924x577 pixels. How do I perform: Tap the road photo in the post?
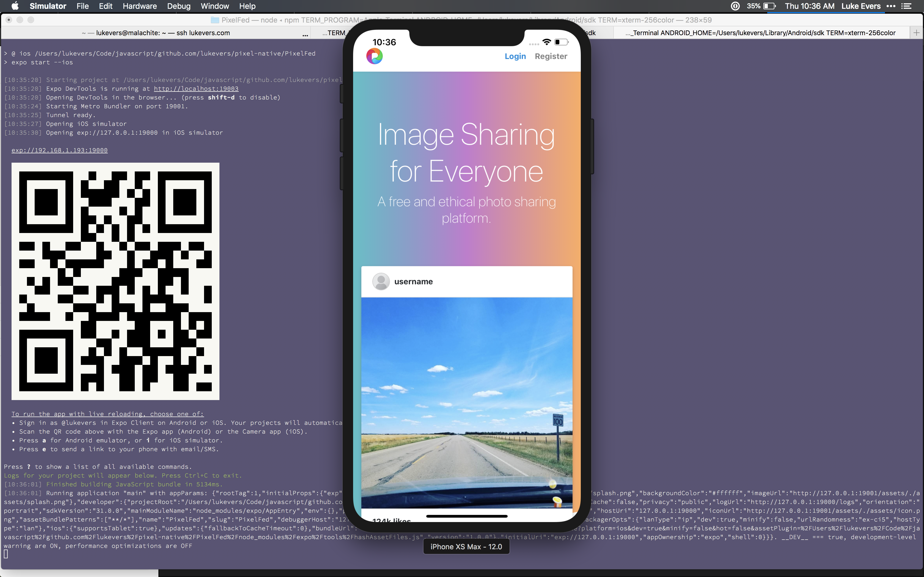[x=467, y=403]
